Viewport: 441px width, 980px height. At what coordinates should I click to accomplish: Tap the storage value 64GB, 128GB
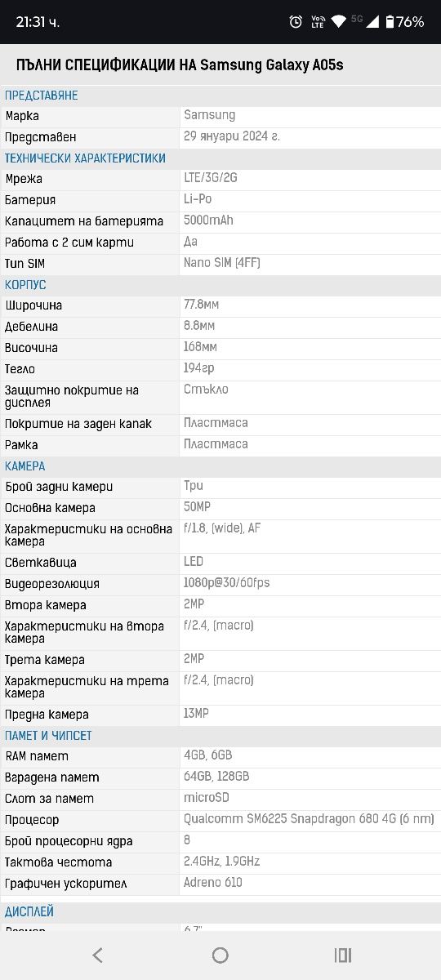(216, 777)
